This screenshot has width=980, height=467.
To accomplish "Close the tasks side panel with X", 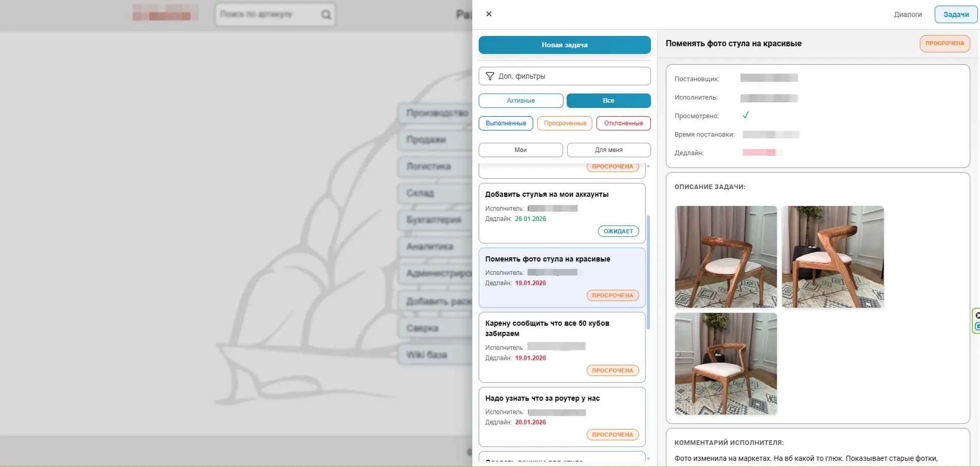I will (488, 14).
